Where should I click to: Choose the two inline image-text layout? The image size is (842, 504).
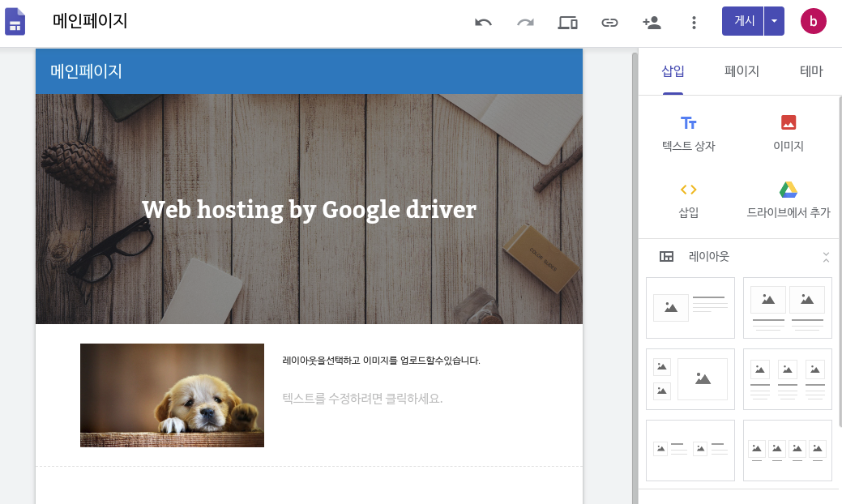pyautogui.click(x=690, y=451)
